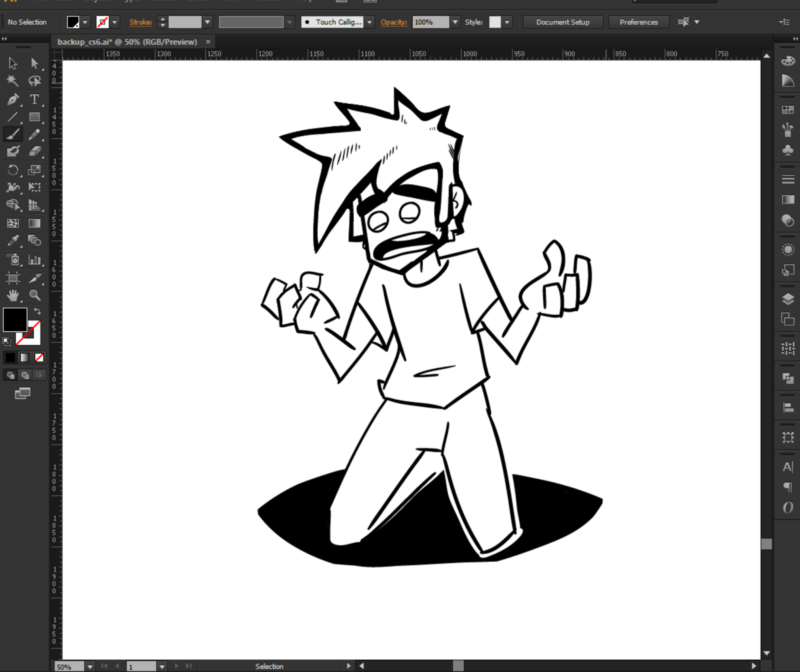
Task: Open Document Setup
Action: [x=562, y=22]
